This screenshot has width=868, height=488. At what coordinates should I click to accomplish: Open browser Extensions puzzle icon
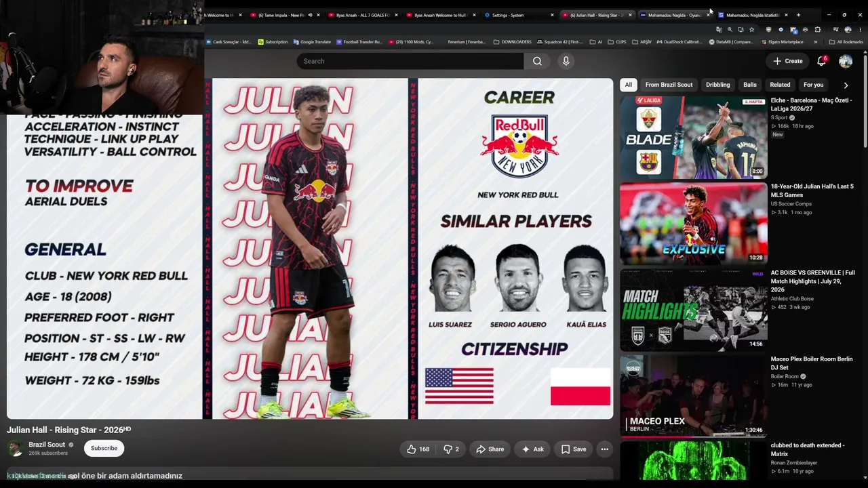[818, 30]
